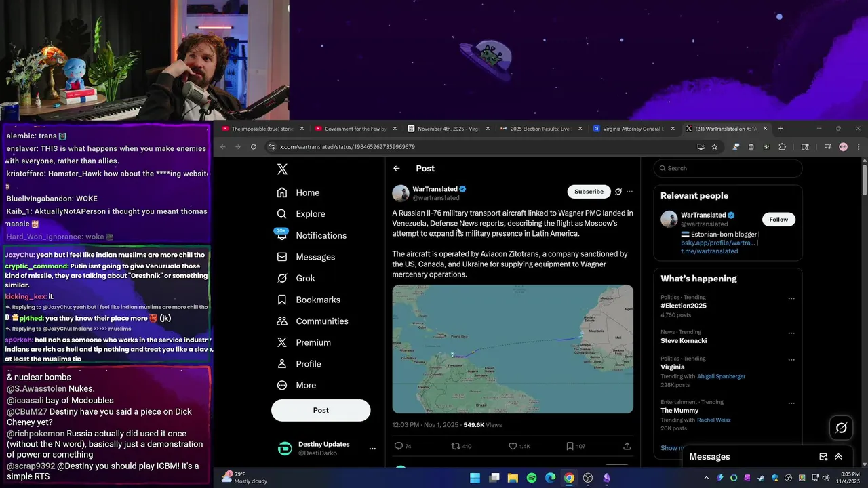
Task: Open Bookmarks in X sidebar
Action: (309, 300)
